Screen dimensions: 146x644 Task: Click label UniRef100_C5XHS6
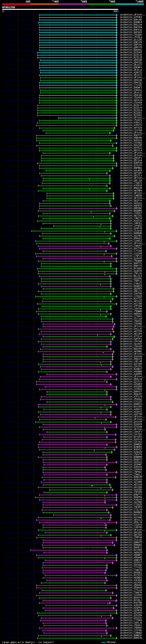[131, 98]
